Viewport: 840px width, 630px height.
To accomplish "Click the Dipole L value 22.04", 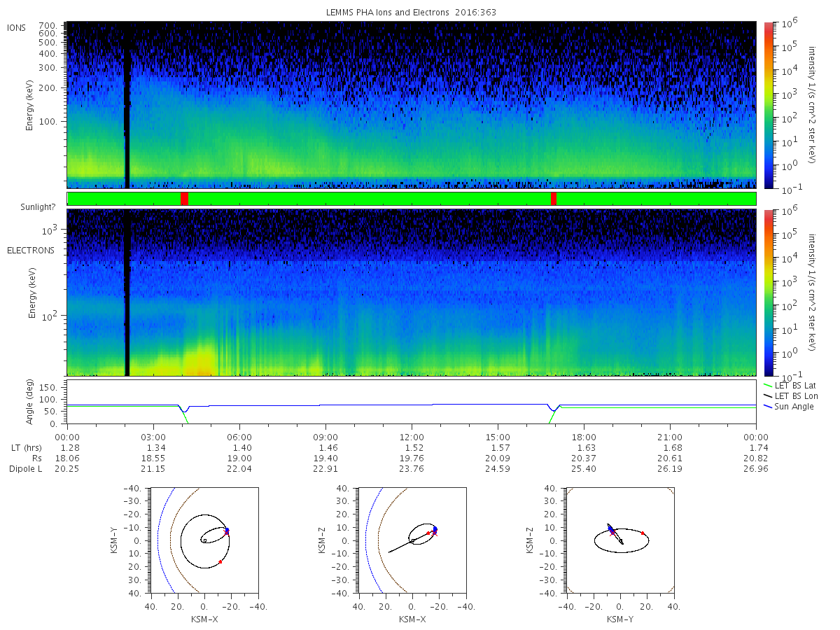I will [x=239, y=469].
